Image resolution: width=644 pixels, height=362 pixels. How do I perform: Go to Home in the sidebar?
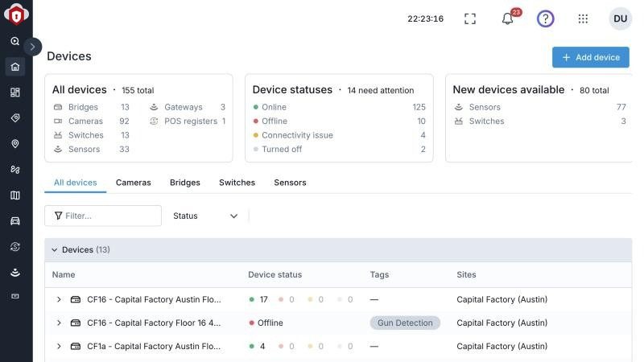(15, 67)
